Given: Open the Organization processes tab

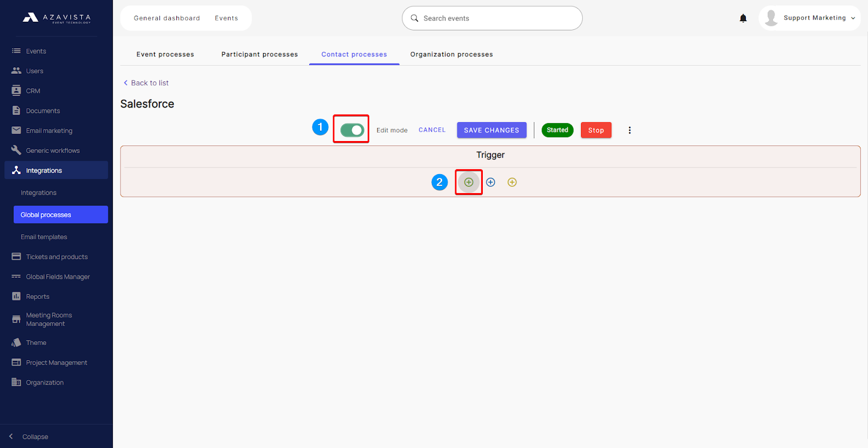Looking at the screenshot, I should coord(451,54).
